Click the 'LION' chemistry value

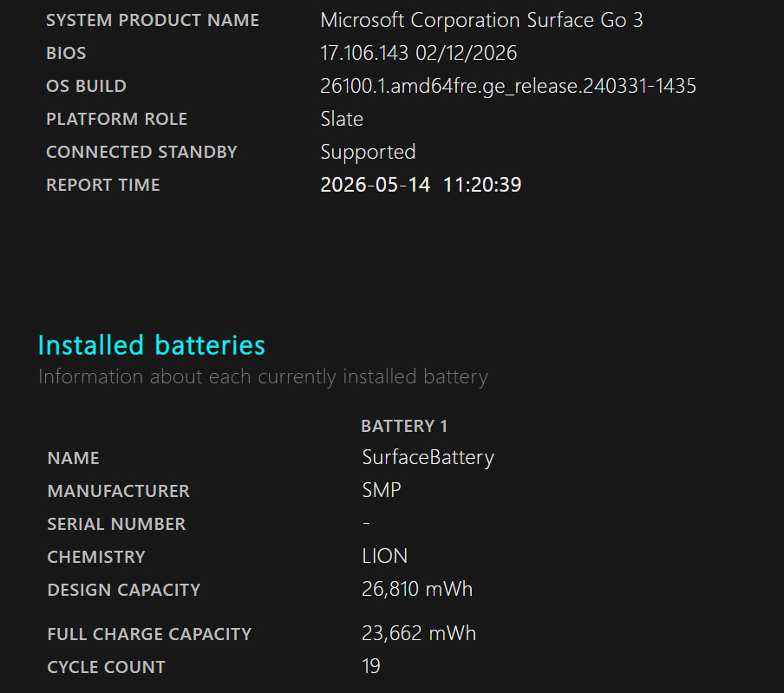[x=385, y=557]
